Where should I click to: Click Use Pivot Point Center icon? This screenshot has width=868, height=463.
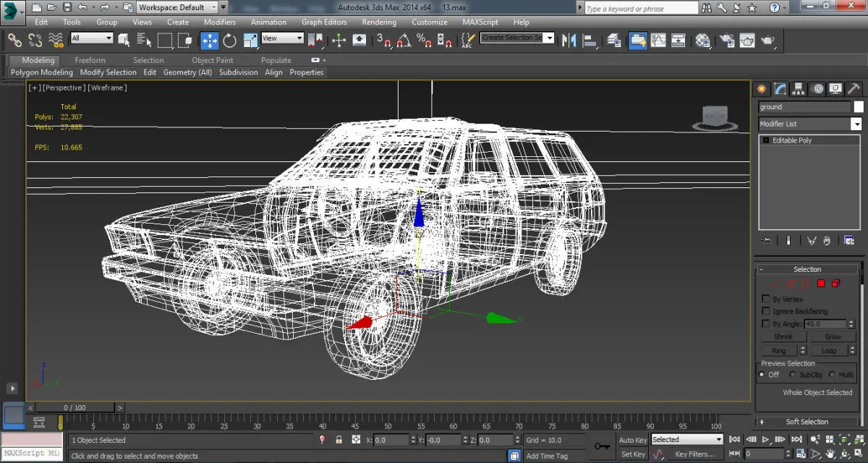[x=315, y=40]
